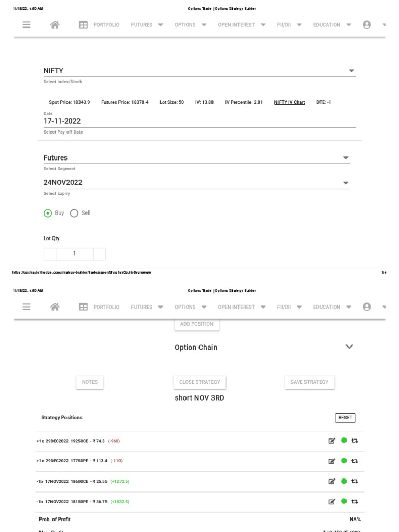Expand the Option Chain section
This screenshot has height=532, width=399.
(x=349, y=347)
